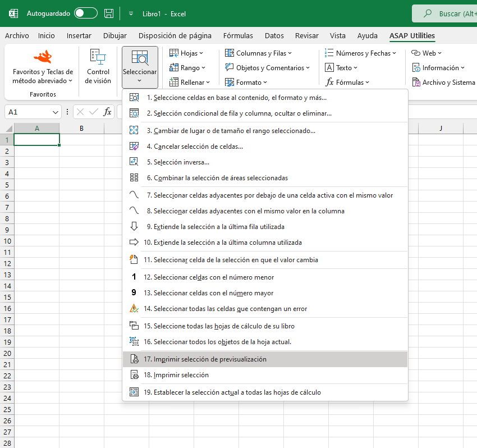477x448 pixels.
Task: Click icon Imprimir selección de previsualización
Action: click(134, 359)
